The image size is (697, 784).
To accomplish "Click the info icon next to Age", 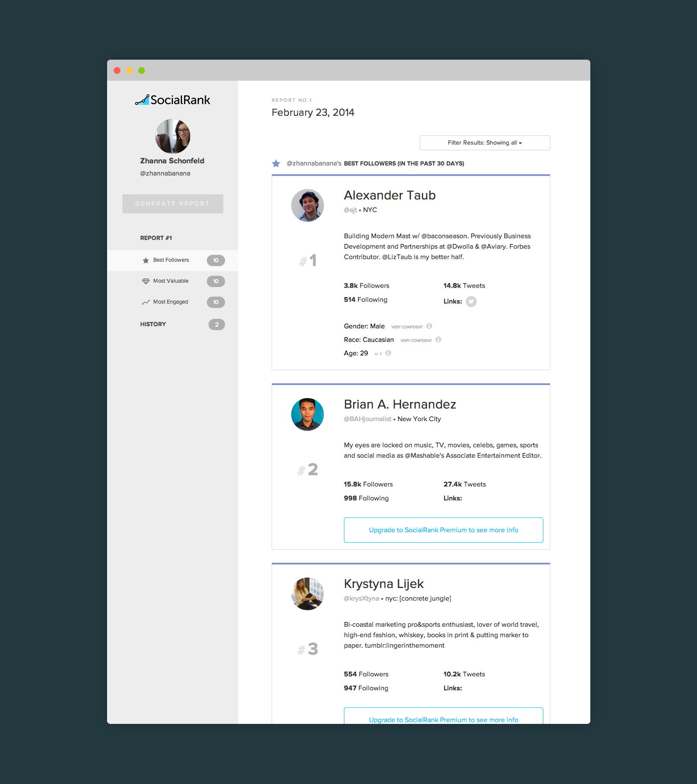I will tap(388, 353).
